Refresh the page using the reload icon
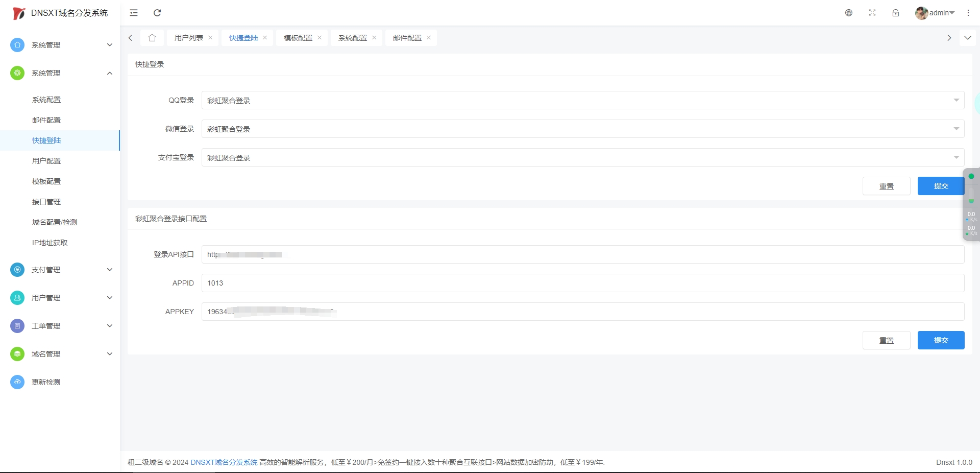The image size is (980, 473). pos(157,13)
